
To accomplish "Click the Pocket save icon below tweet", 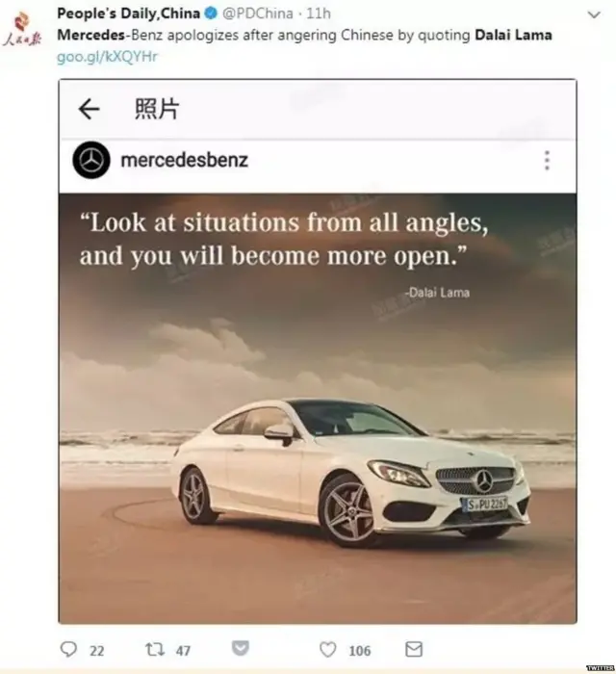I will click(240, 648).
